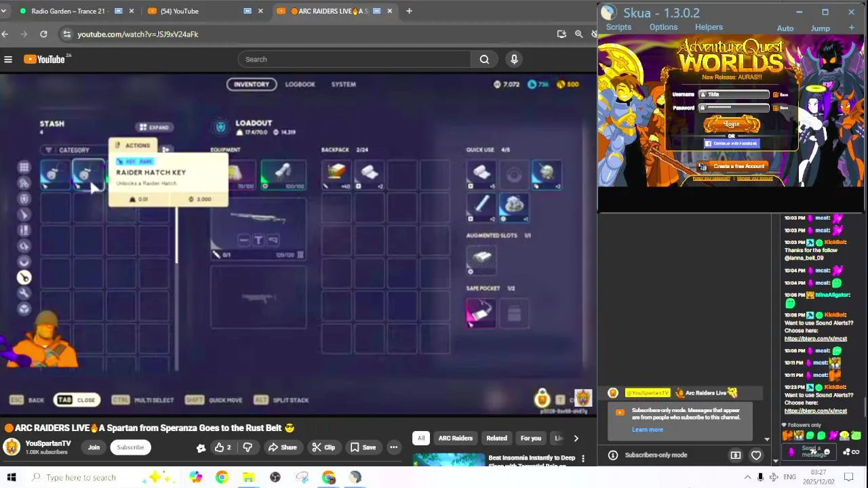Open Beat Insomnia video thumbnail
Viewport: 868px width, 488px height.
click(x=448, y=460)
